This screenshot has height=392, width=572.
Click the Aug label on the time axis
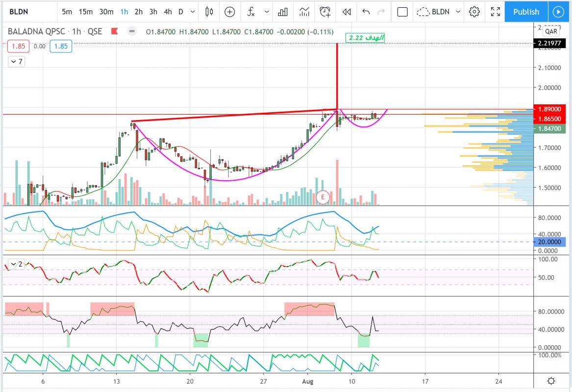click(307, 381)
